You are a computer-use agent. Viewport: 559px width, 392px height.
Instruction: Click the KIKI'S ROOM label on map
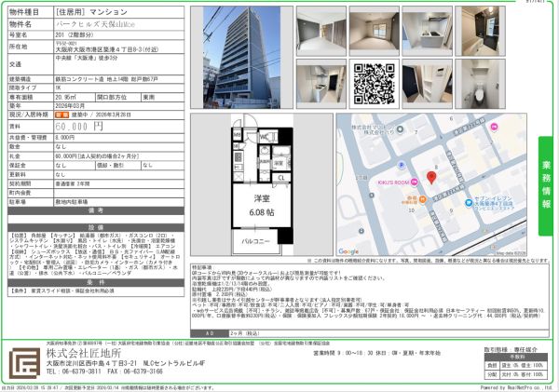coord(393,182)
